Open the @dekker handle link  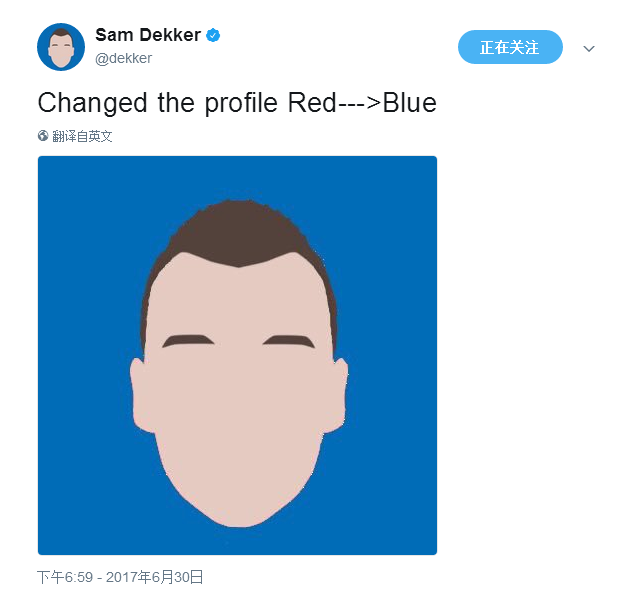pyautogui.click(x=124, y=58)
